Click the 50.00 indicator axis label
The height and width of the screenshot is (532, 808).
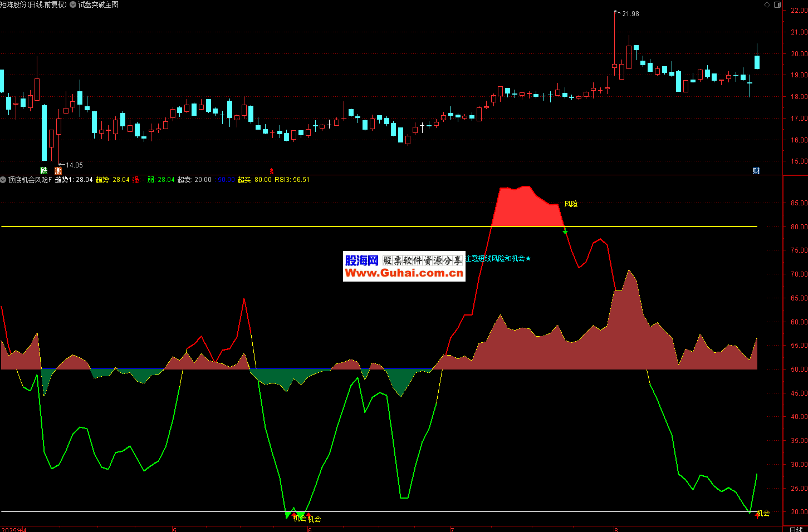pyautogui.click(x=799, y=370)
